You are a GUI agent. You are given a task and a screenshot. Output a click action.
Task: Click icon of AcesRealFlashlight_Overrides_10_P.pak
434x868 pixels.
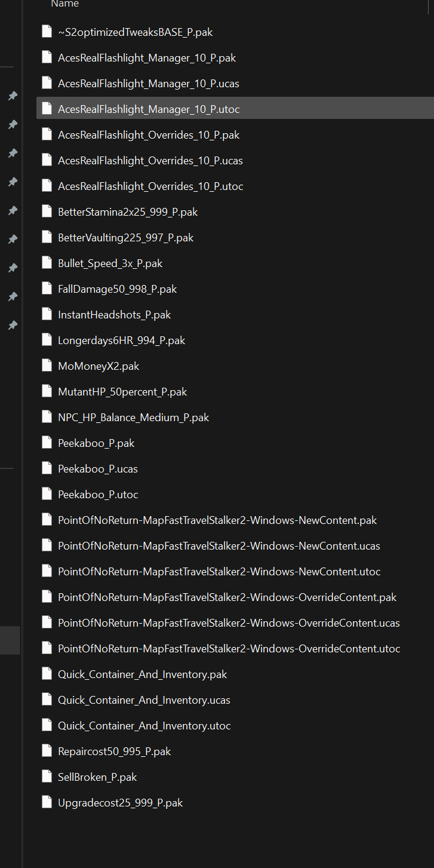[x=47, y=134]
